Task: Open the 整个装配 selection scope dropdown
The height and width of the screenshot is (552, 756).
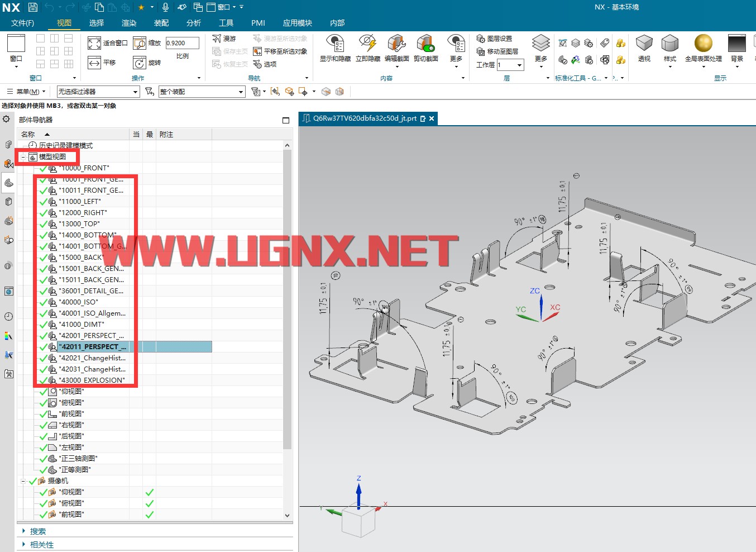Action: point(202,92)
